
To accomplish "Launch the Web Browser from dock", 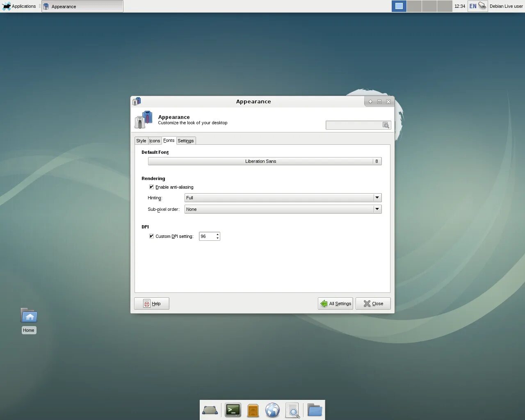I will point(272,410).
